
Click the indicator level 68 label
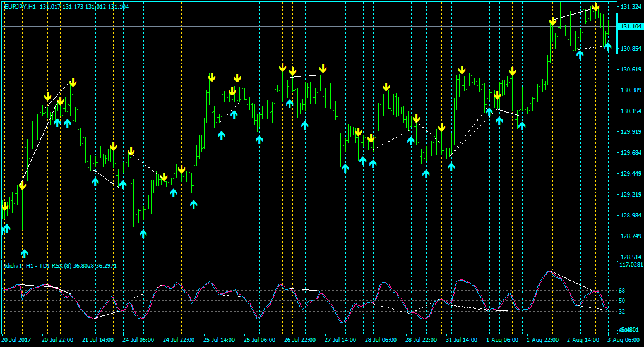pos(622,291)
